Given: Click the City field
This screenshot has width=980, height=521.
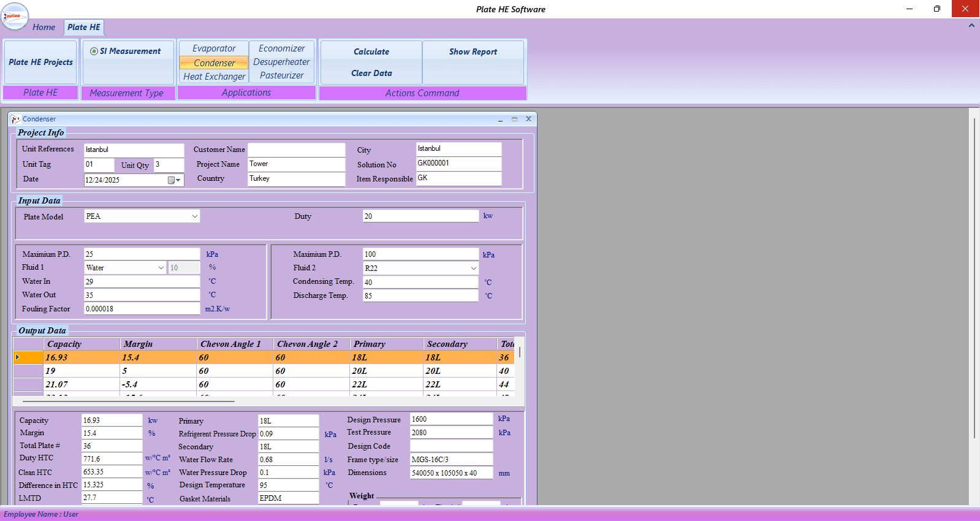Looking at the screenshot, I should [458, 149].
